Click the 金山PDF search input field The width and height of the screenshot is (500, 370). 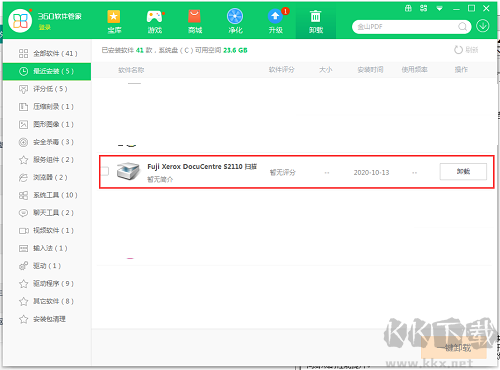(406, 27)
